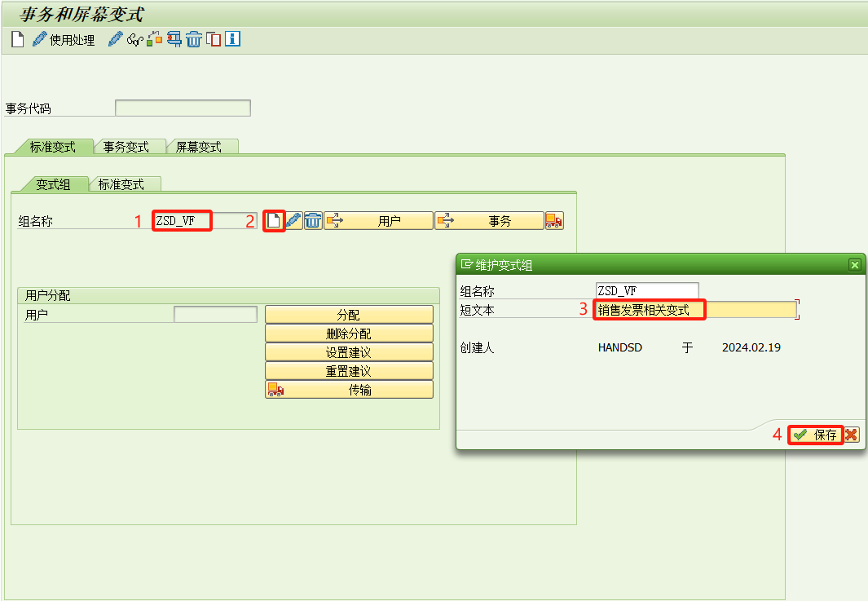Click the 事务 button in the 组名称 row
868x601 pixels.
click(489, 220)
